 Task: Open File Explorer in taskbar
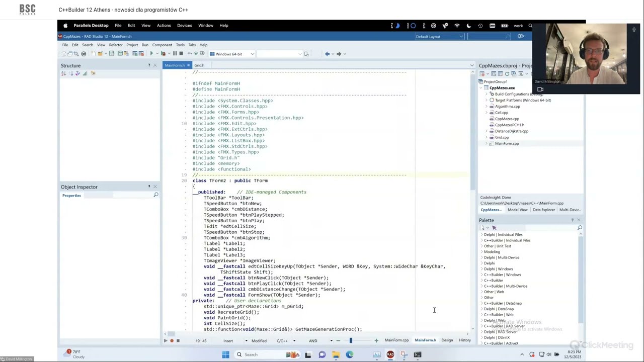(336, 354)
